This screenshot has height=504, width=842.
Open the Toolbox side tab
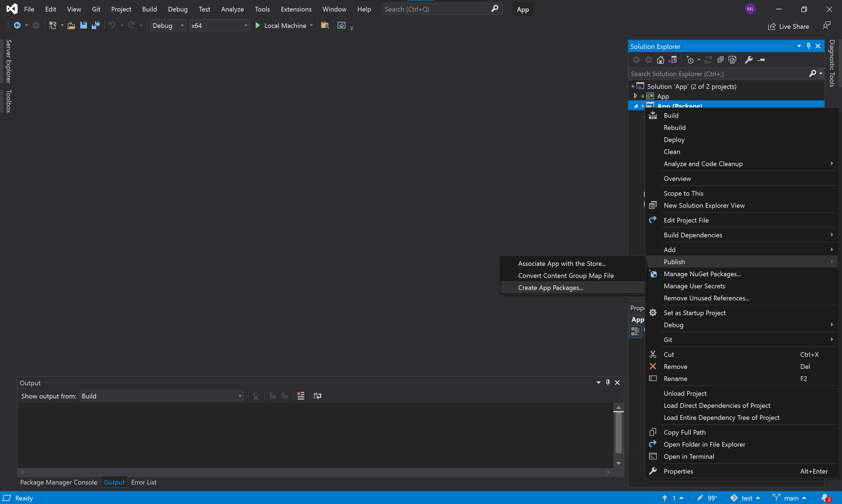pos(8,101)
